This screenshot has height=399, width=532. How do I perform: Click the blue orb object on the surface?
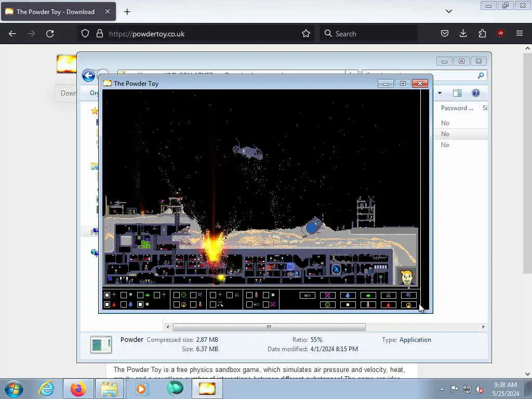point(312,227)
